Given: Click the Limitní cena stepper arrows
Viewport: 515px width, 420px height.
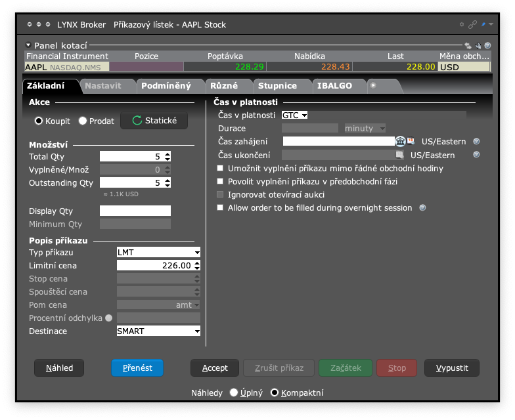Looking at the screenshot, I should pos(197,265).
